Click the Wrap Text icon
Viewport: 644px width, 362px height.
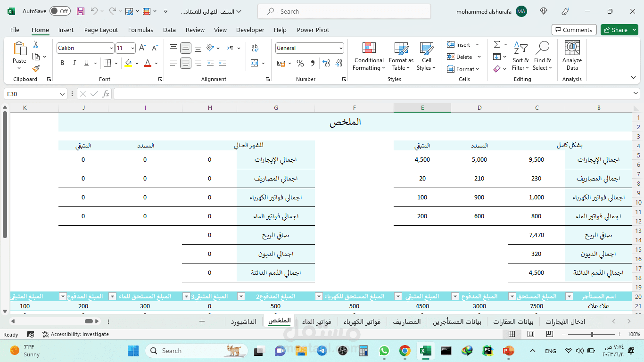[x=255, y=48]
